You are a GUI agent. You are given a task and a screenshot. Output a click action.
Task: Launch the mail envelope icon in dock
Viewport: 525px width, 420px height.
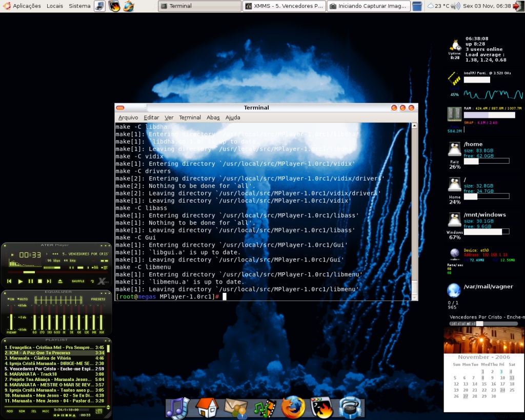(x=236, y=407)
